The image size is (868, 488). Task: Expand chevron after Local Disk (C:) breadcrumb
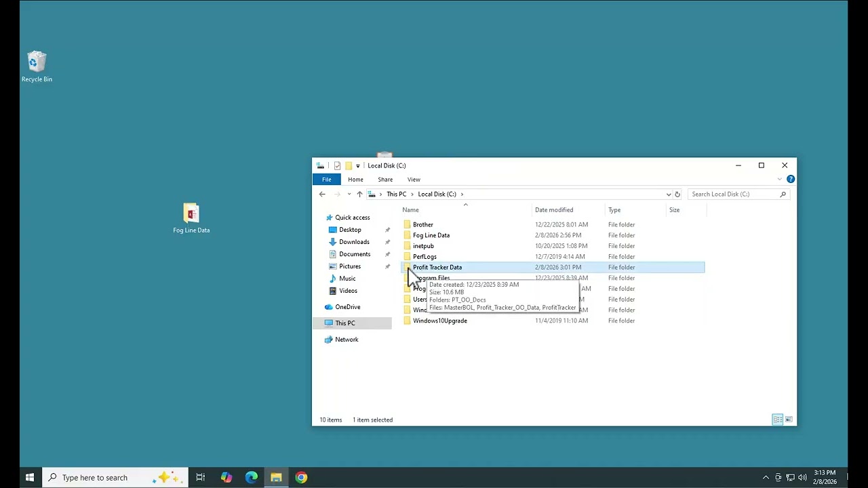coord(462,195)
